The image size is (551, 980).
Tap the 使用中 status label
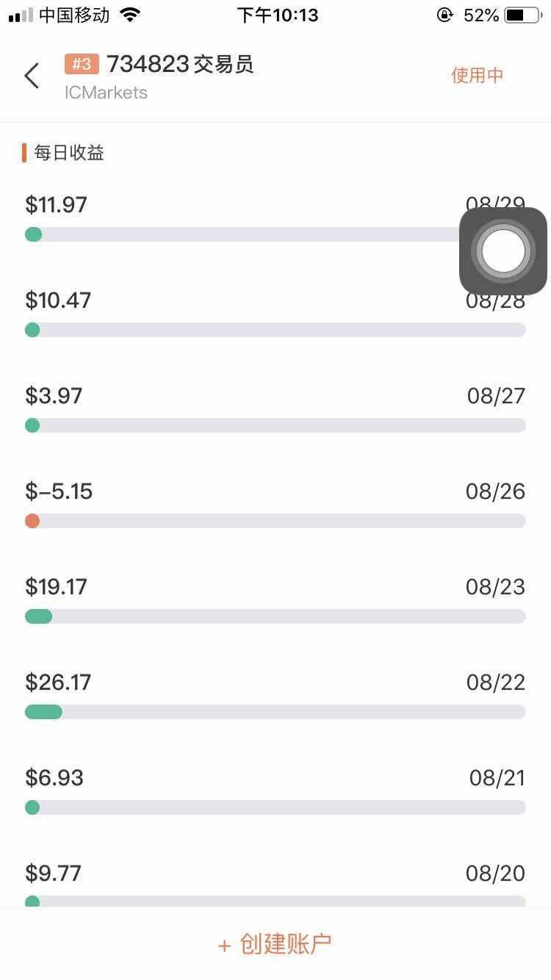pos(477,75)
